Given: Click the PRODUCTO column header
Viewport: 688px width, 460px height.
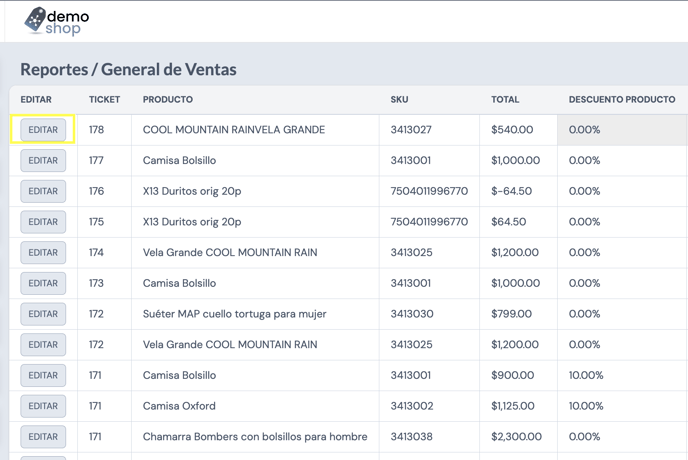Looking at the screenshot, I should click(168, 100).
